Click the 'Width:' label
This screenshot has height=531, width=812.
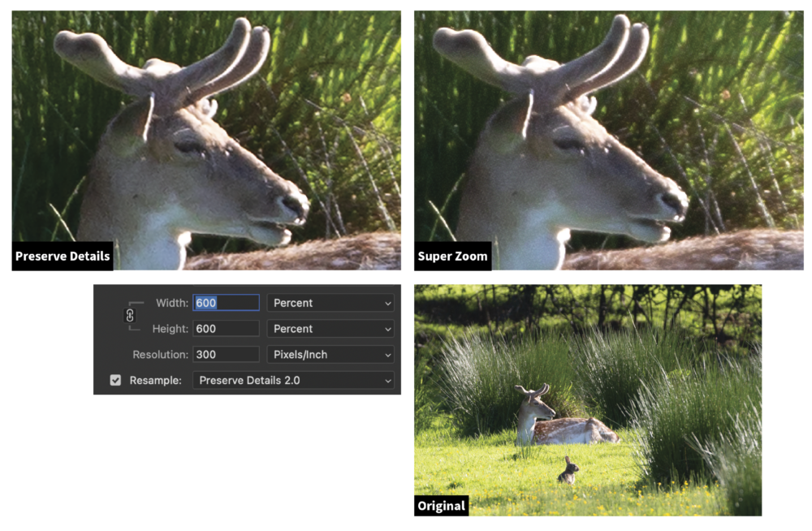[x=172, y=303]
